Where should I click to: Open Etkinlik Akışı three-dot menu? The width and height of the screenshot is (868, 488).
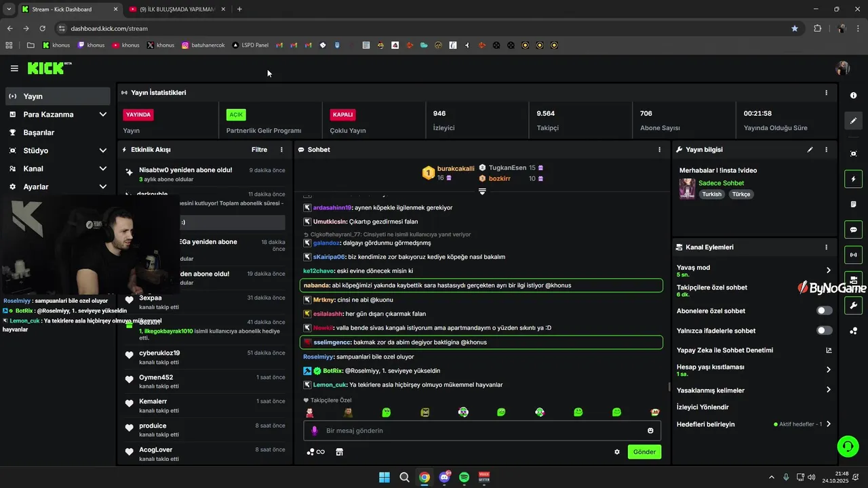coord(281,150)
